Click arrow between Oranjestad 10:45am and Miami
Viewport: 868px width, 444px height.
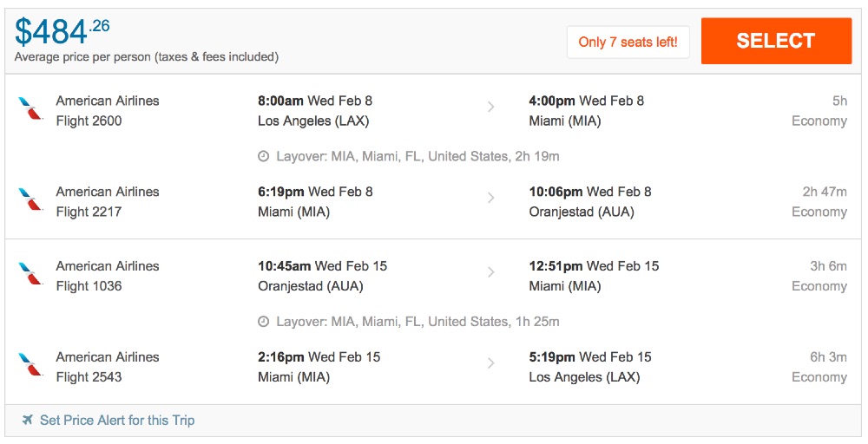[490, 272]
